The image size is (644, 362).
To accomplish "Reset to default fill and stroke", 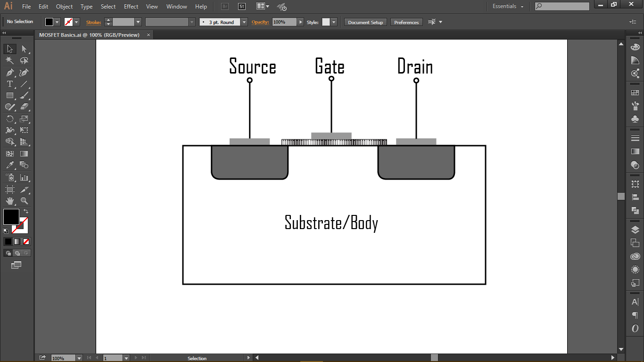I will pos(6,231).
